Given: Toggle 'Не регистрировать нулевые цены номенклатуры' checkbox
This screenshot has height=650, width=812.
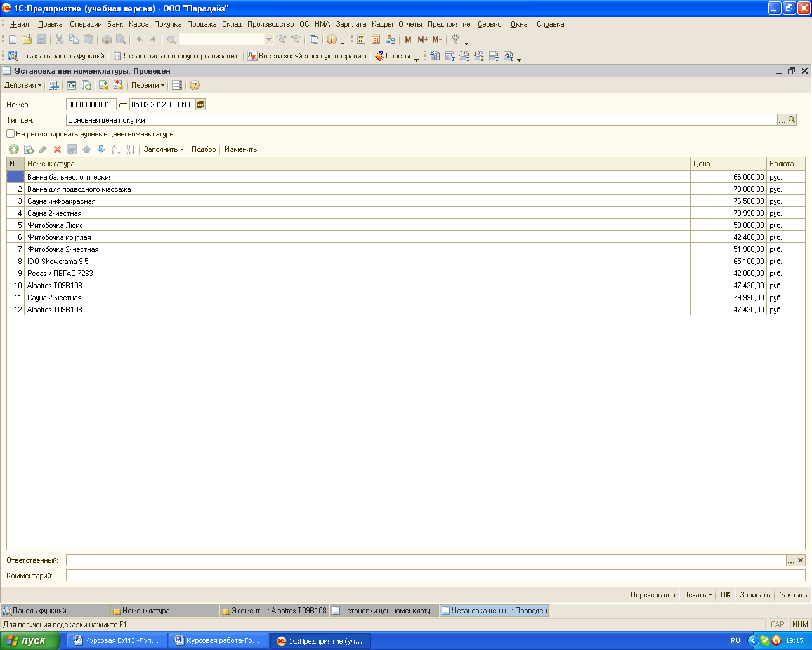Looking at the screenshot, I should [10, 134].
